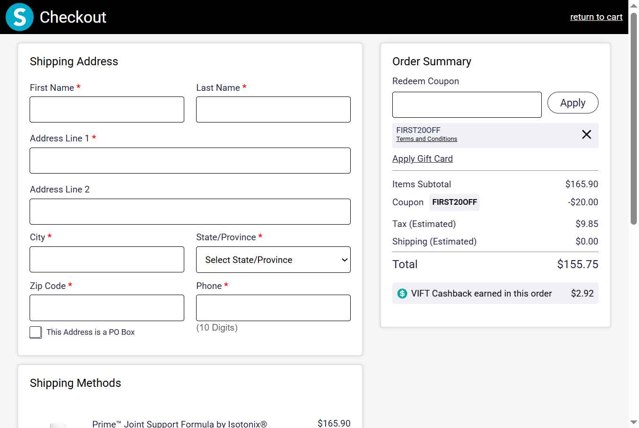Click the Items Subtotal value $165.90

(582, 184)
